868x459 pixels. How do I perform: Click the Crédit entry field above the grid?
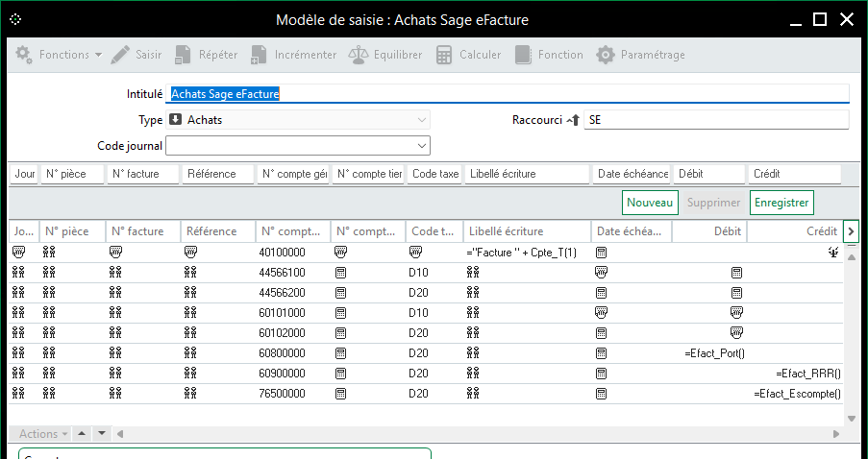click(794, 174)
